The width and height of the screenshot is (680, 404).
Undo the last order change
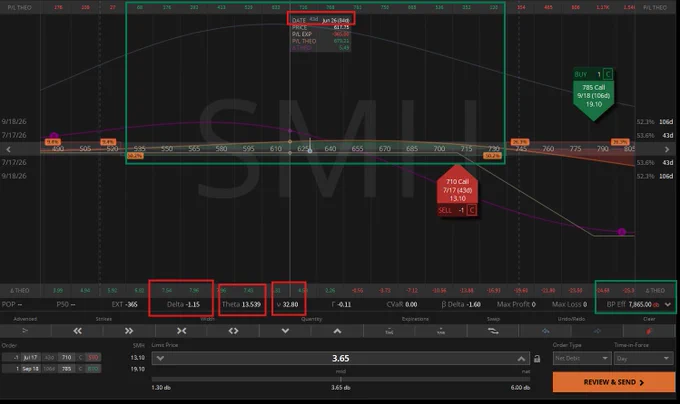click(546, 331)
